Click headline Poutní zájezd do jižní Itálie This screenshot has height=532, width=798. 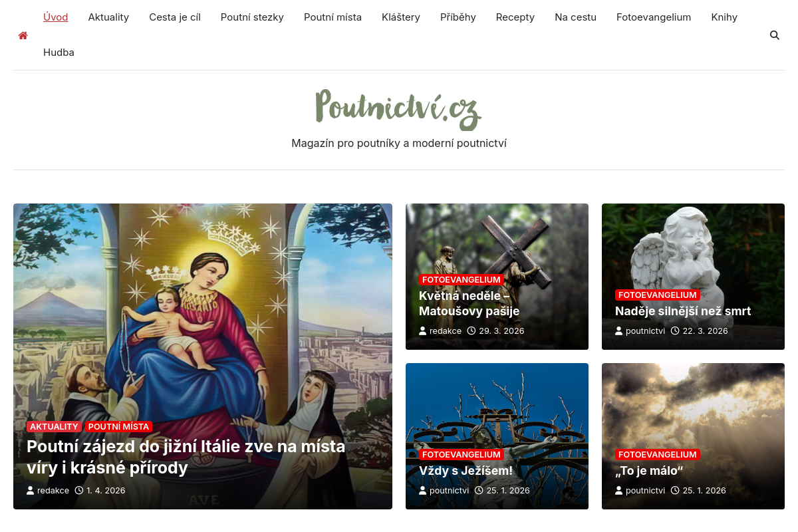coord(186,457)
